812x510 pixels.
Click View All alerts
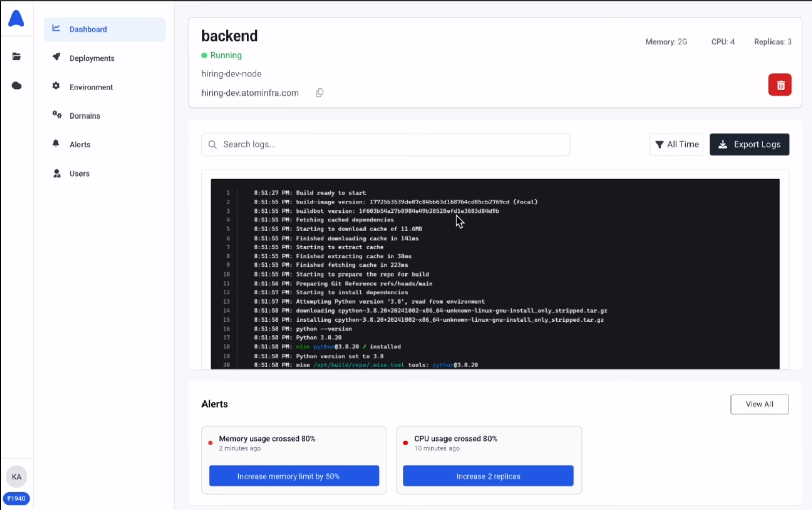pyautogui.click(x=759, y=404)
